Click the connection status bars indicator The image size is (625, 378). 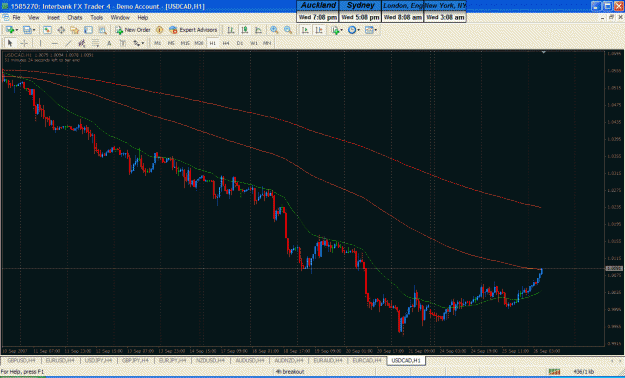coord(554,372)
